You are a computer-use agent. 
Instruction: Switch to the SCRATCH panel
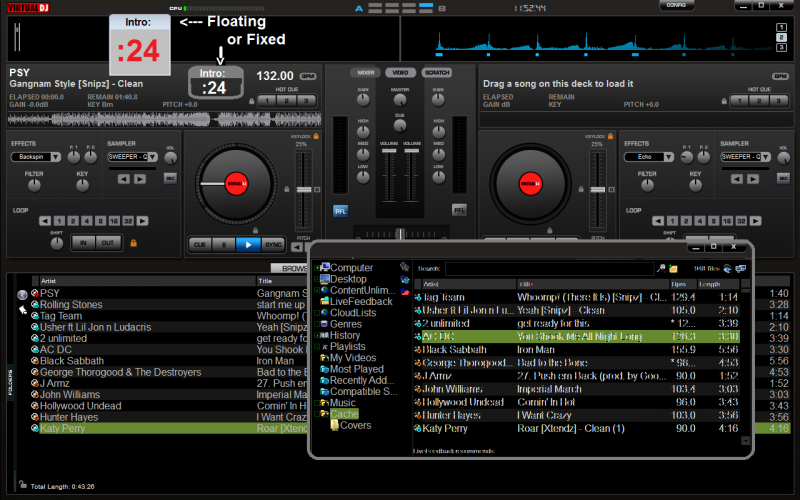437,72
